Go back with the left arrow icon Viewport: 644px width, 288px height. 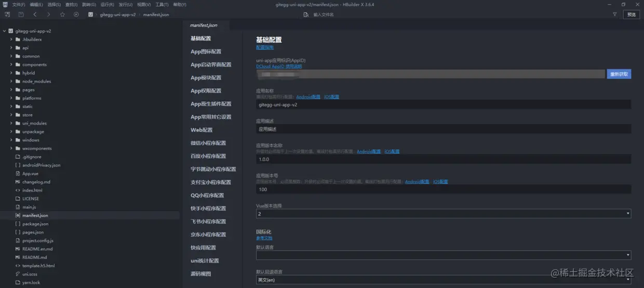click(x=35, y=15)
